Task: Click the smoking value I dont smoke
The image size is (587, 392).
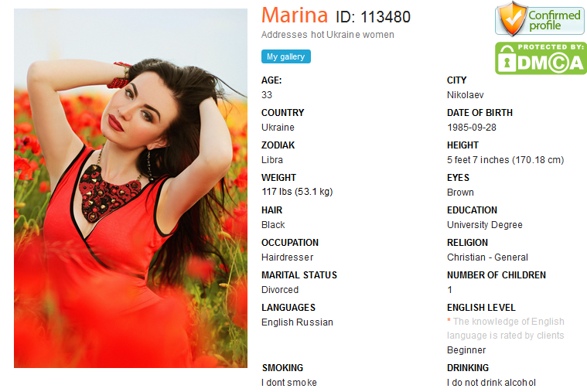Action: click(289, 383)
